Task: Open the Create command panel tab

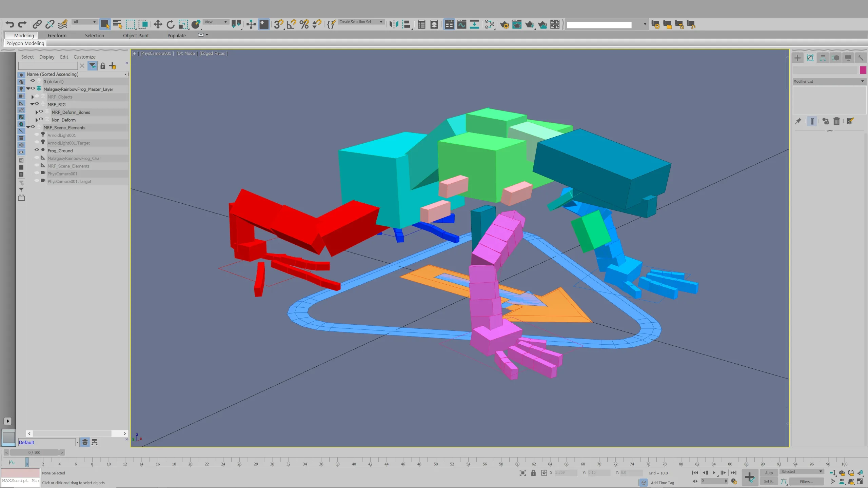Action: [x=797, y=58]
